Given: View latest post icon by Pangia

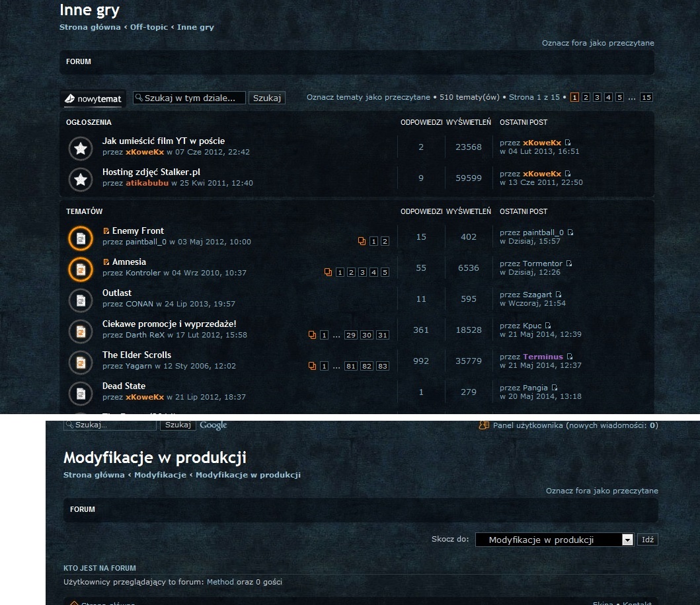Looking at the screenshot, I should [x=554, y=387].
